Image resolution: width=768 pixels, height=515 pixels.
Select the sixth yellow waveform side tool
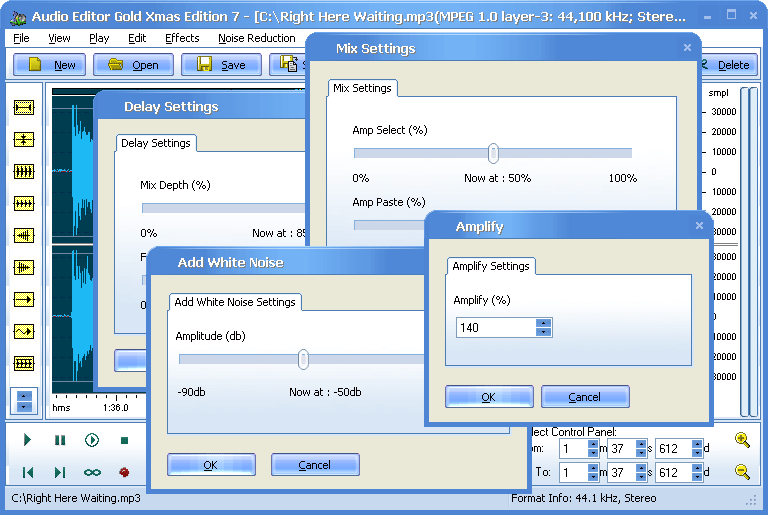(x=24, y=268)
